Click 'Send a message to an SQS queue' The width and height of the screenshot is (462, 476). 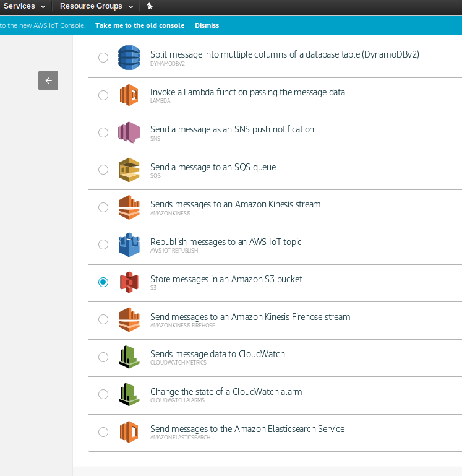(213, 167)
